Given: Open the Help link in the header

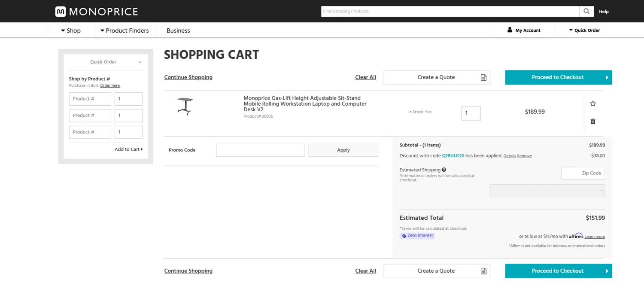Looking at the screenshot, I should (604, 12).
